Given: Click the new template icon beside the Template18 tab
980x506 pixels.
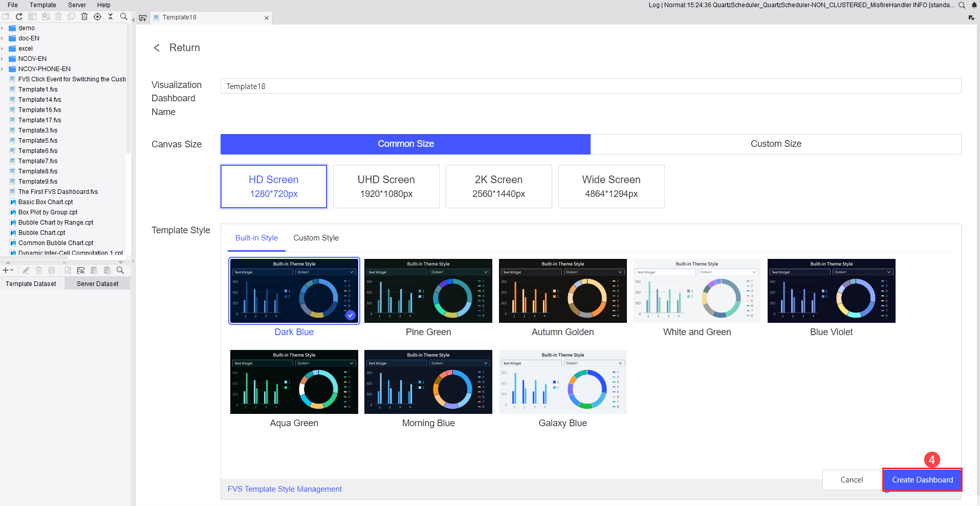Looking at the screenshot, I should 143,18.
